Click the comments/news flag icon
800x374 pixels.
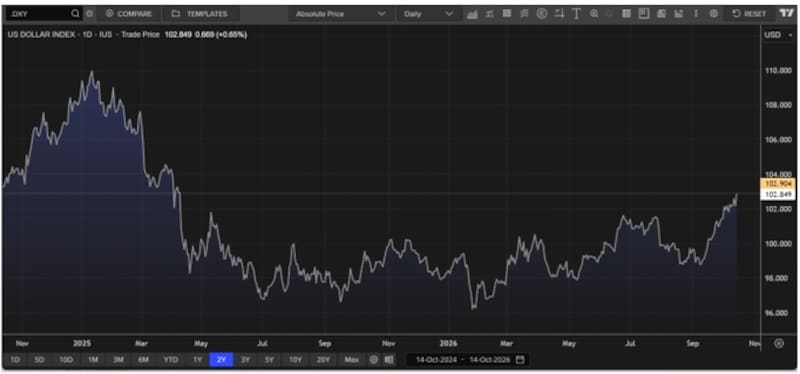click(524, 14)
